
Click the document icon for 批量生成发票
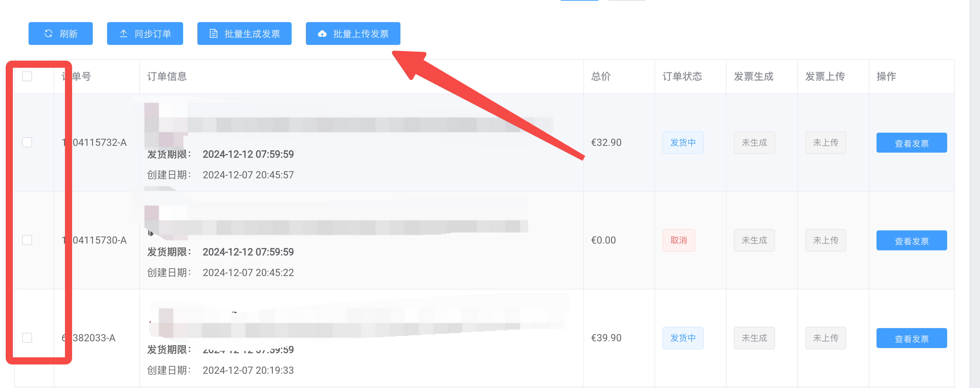coord(213,34)
